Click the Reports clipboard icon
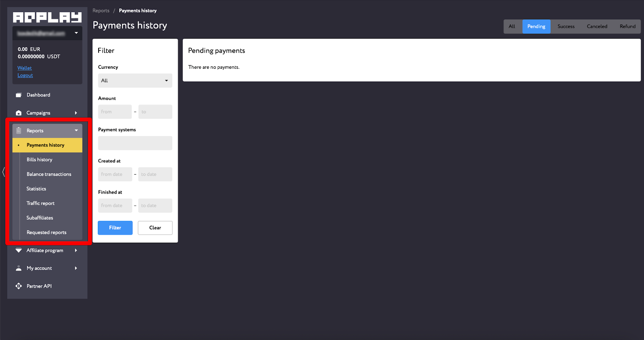 tap(19, 130)
